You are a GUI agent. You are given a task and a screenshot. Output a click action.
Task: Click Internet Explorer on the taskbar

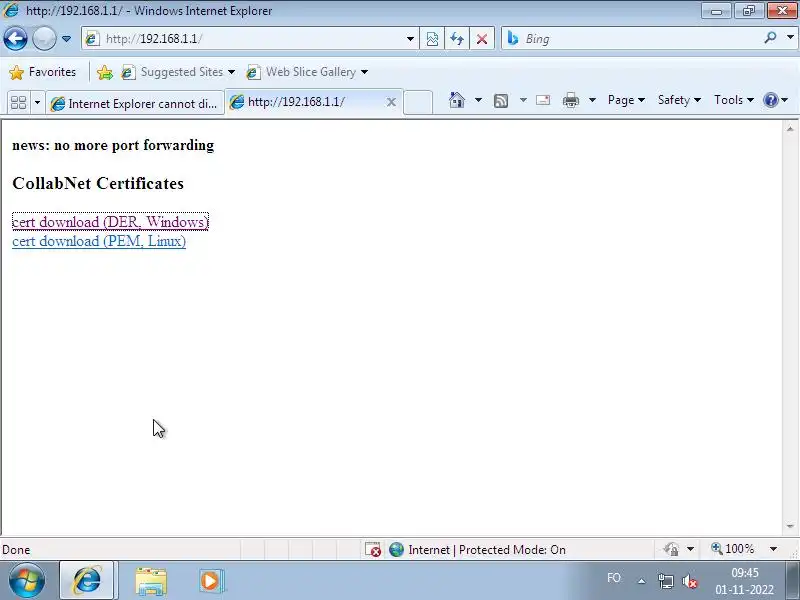(x=88, y=580)
